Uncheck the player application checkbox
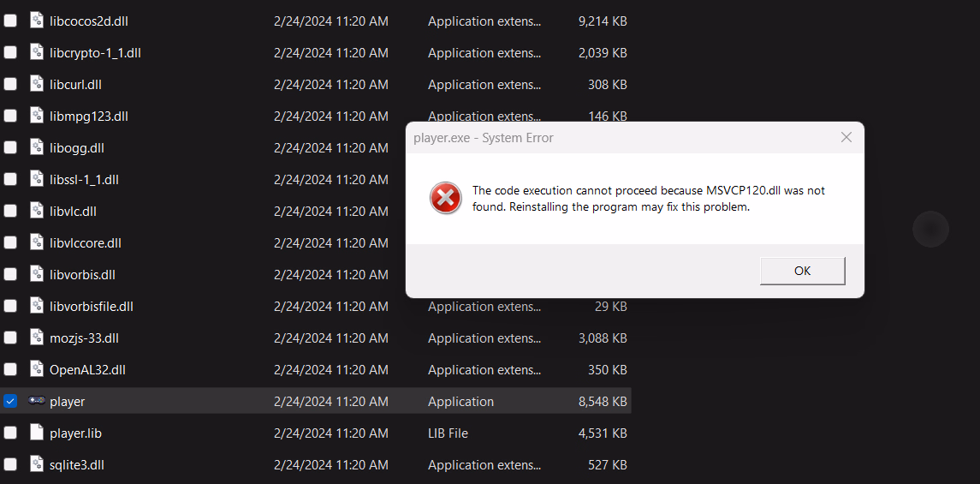This screenshot has height=484, width=980. coord(10,401)
